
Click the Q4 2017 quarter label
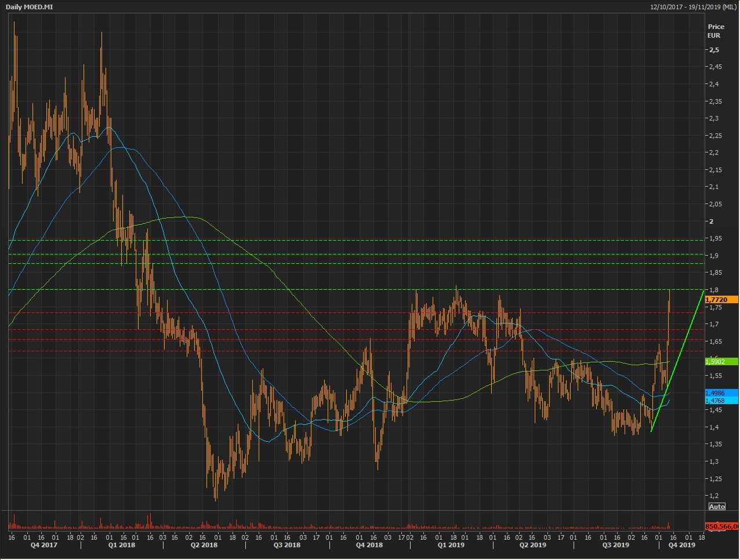(x=44, y=545)
